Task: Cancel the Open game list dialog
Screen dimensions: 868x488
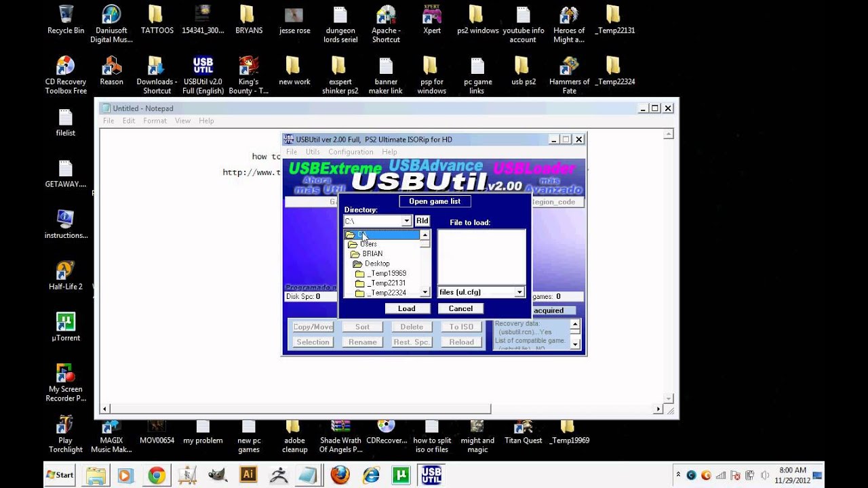Action: click(x=460, y=308)
